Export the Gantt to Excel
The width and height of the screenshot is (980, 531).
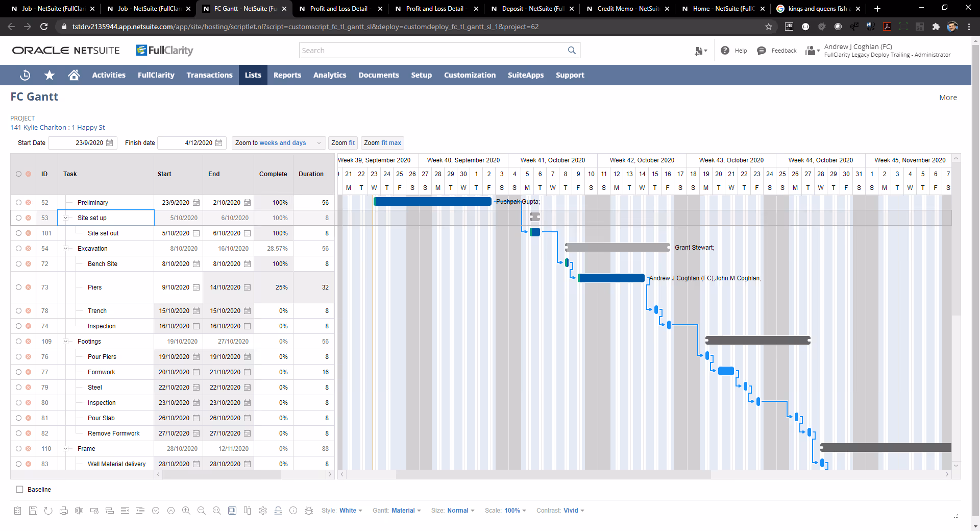[79, 511]
